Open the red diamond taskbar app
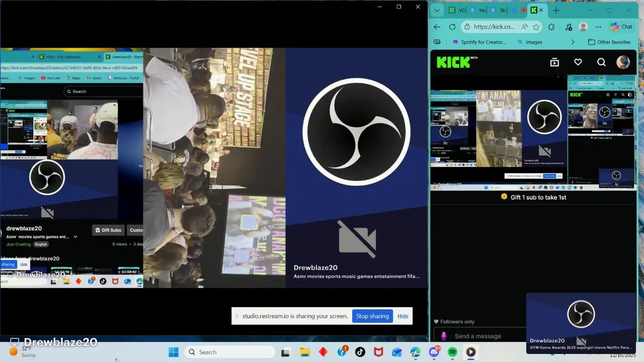 click(x=323, y=352)
